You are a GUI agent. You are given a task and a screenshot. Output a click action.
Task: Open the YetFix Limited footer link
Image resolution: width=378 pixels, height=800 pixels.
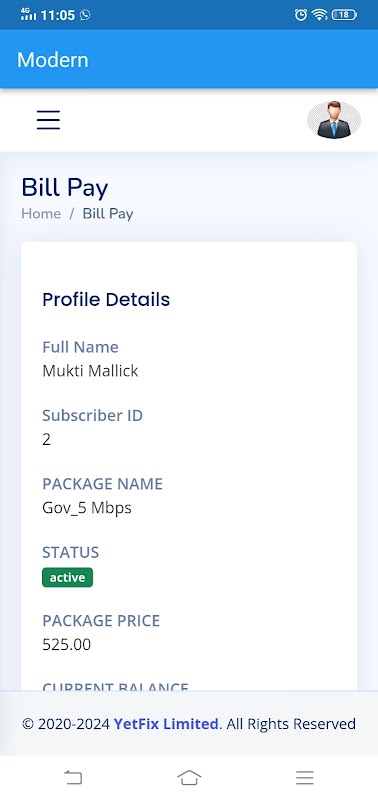pyautogui.click(x=166, y=723)
